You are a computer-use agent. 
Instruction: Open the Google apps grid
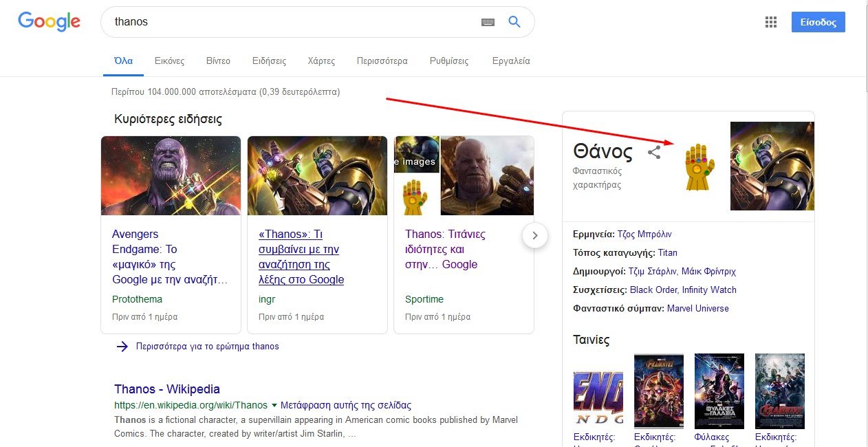point(771,22)
